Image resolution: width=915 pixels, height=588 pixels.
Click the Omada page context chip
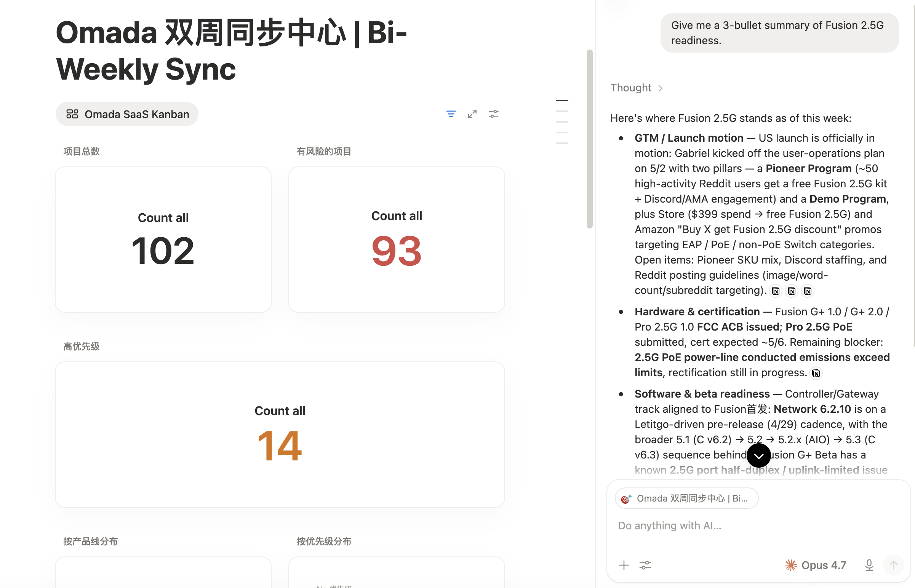[686, 498]
